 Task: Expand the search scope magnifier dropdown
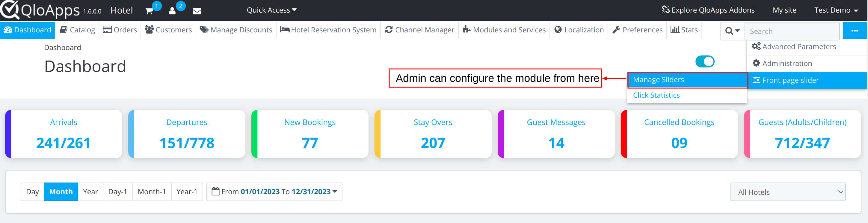[733, 31]
